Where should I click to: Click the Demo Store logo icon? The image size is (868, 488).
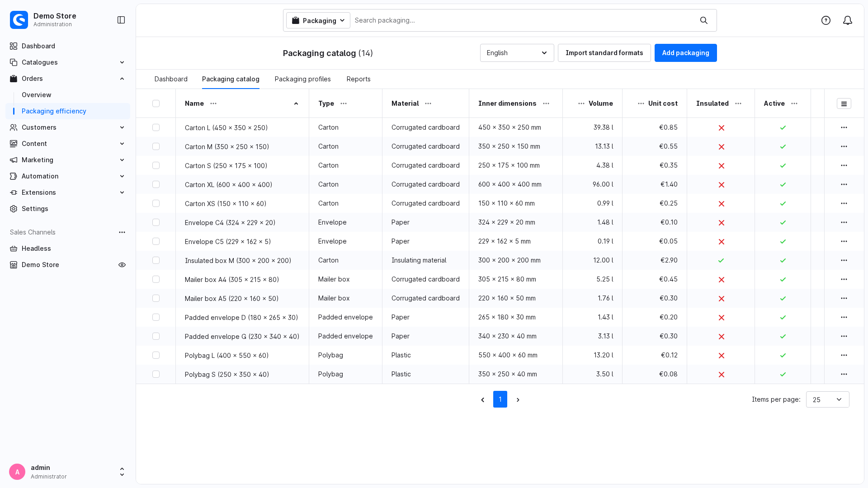pyautogui.click(x=19, y=20)
